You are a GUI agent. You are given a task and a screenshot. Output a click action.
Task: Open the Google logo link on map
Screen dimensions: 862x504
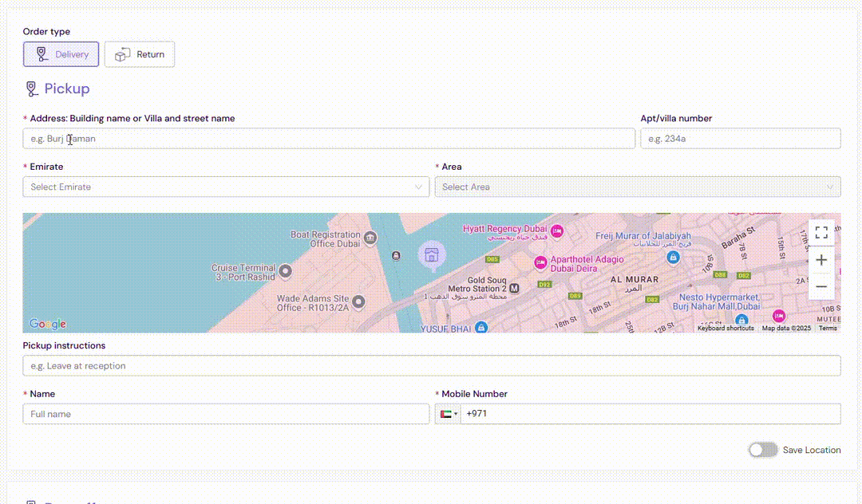48,324
